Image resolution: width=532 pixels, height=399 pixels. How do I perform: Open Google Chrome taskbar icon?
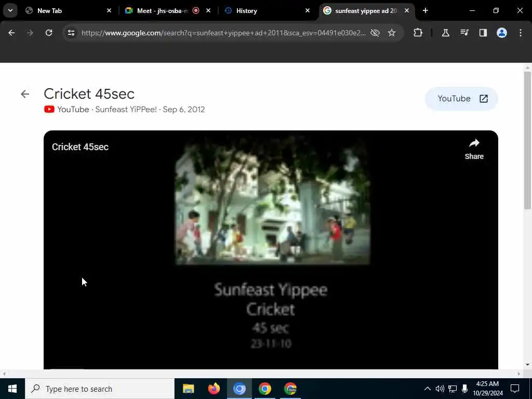tap(264, 389)
